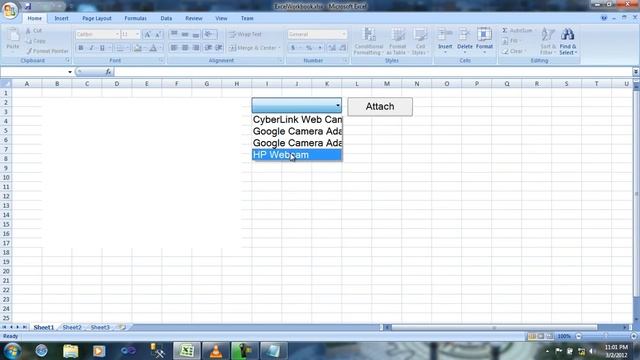Switch to the Review tab
This screenshot has height=360, width=640.
click(x=194, y=18)
